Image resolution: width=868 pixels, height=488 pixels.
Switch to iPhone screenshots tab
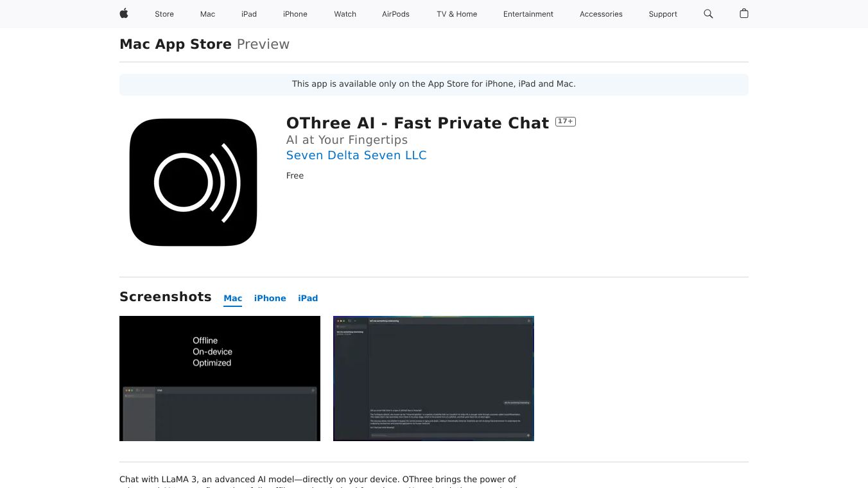[x=270, y=299]
